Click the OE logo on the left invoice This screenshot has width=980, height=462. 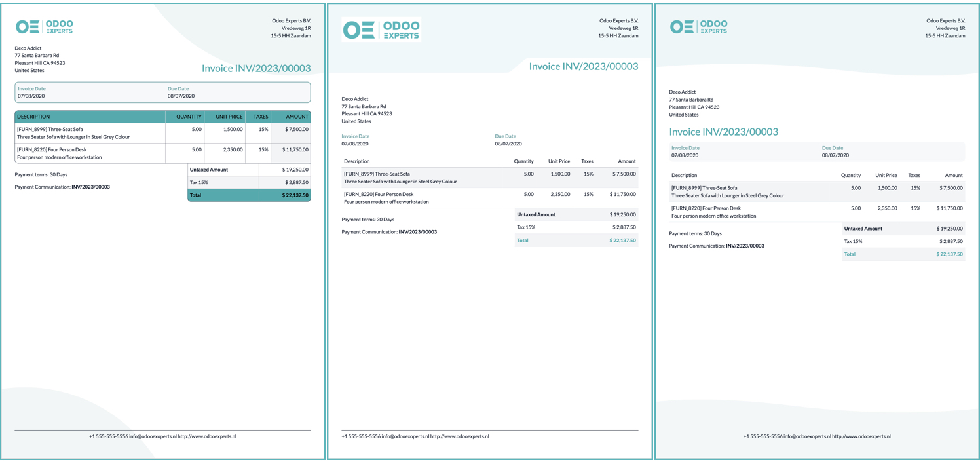point(28,28)
